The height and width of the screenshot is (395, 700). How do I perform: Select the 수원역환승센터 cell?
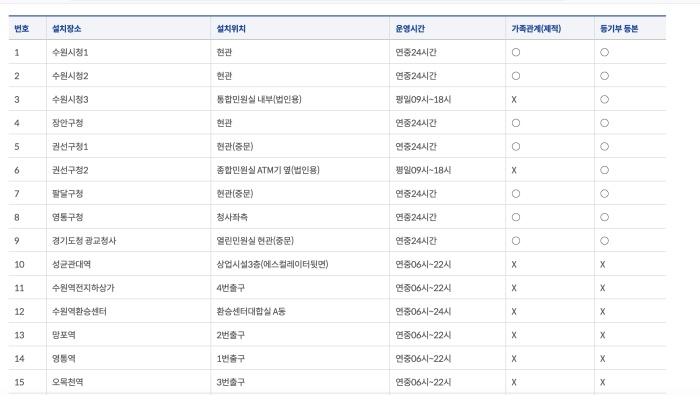[x=129, y=312]
